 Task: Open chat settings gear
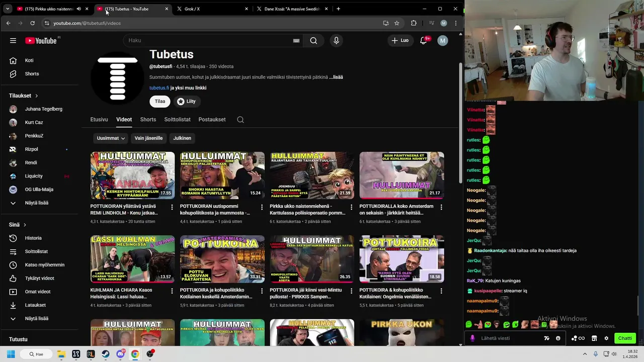pyautogui.click(x=606, y=338)
